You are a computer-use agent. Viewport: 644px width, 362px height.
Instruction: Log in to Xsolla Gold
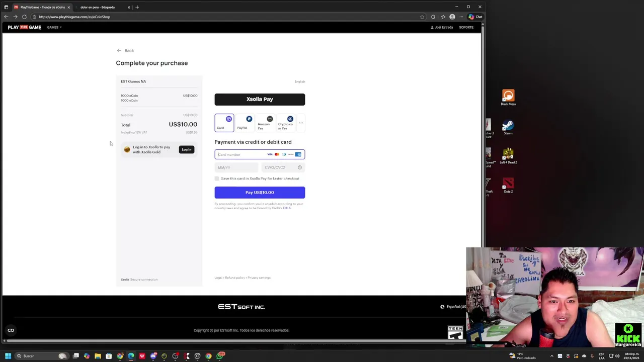[186, 149]
